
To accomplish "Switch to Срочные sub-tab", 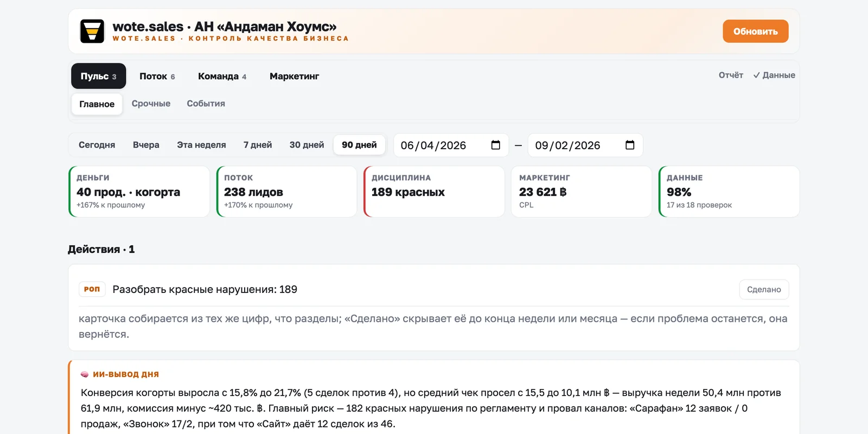I will 151,104.
